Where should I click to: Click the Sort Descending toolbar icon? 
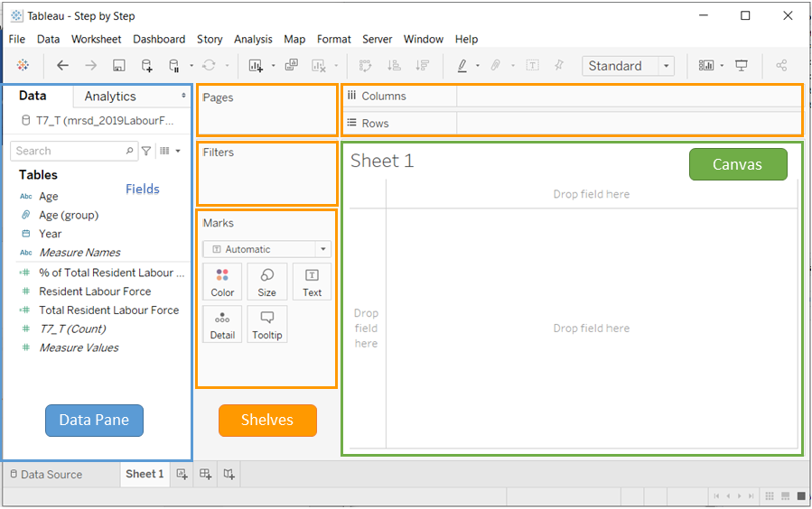(x=423, y=65)
